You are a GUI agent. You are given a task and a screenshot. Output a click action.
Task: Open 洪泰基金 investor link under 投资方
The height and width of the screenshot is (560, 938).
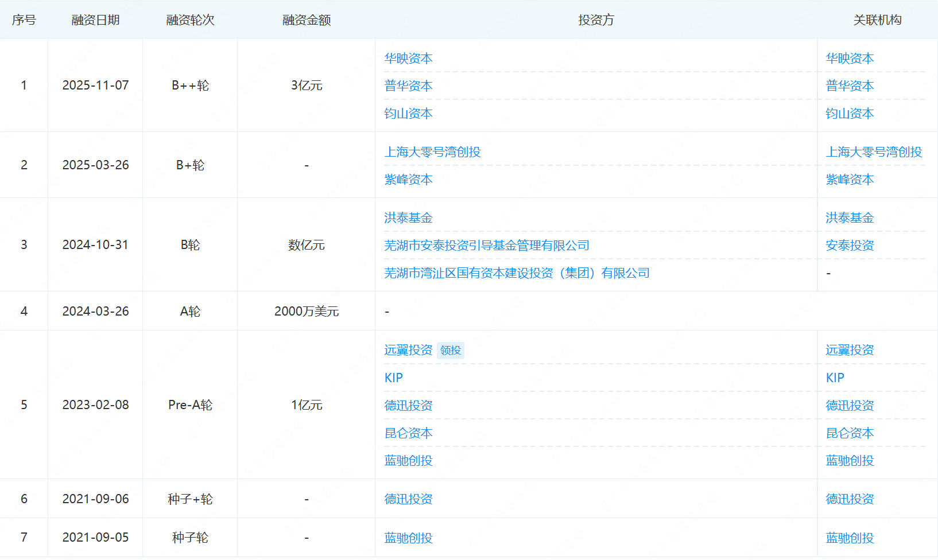pyautogui.click(x=408, y=218)
